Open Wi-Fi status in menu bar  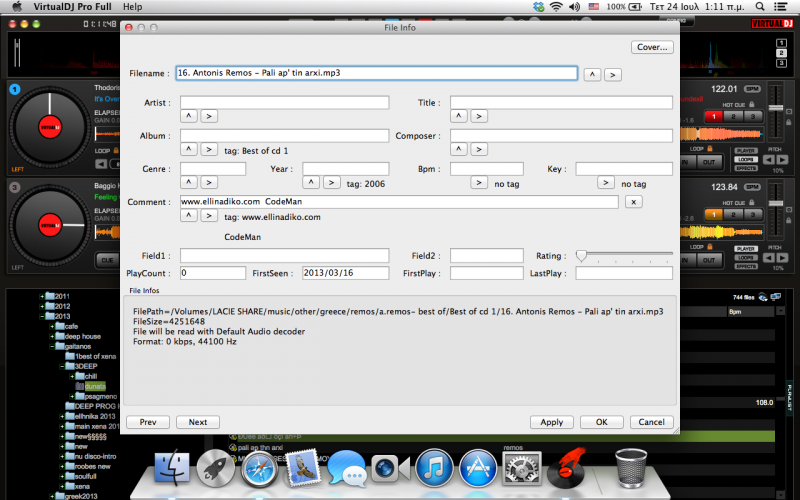coord(556,7)
